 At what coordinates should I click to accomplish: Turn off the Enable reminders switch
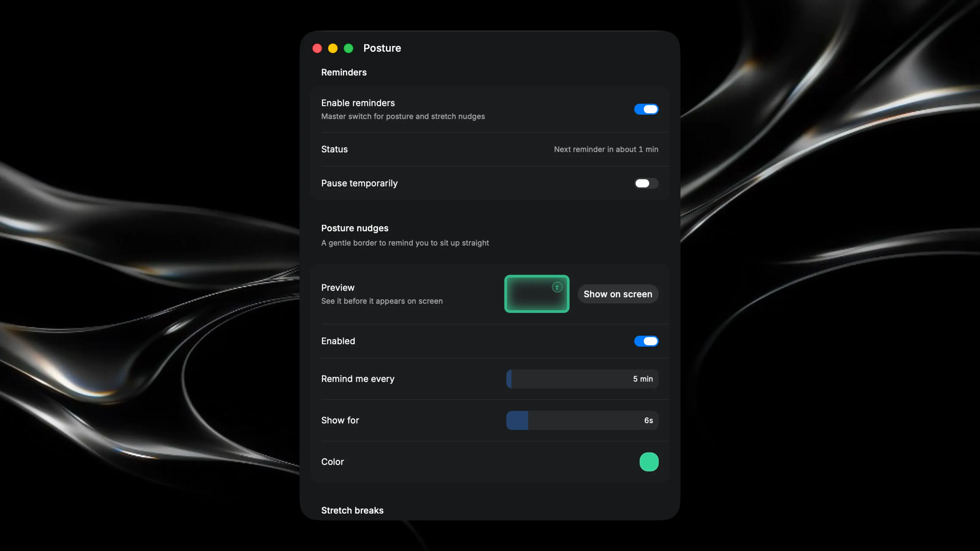point(646,109)
